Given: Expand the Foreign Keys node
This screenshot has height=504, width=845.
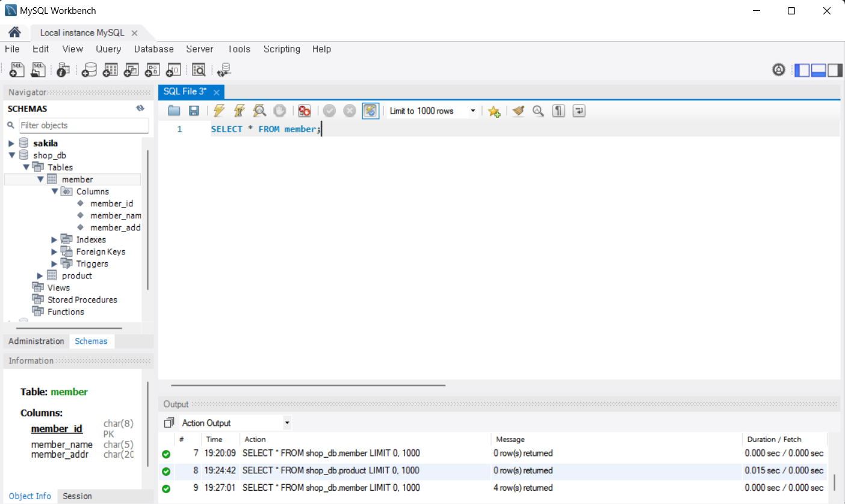Looking at the screenshot, I should [55, 251].
